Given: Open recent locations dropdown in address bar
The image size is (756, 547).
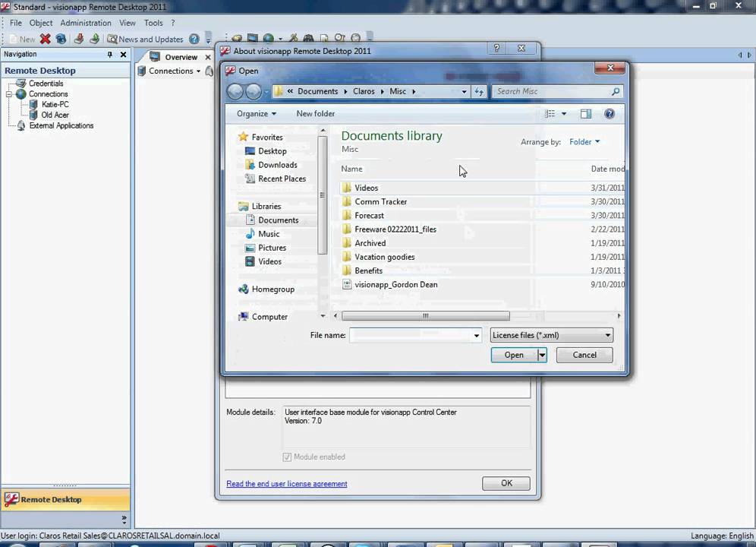Looking at the screenshot, I should tap(464, 92).
